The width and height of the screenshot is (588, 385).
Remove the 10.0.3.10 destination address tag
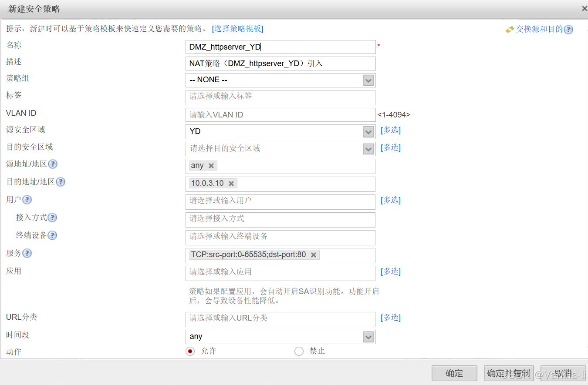point(231,184)
